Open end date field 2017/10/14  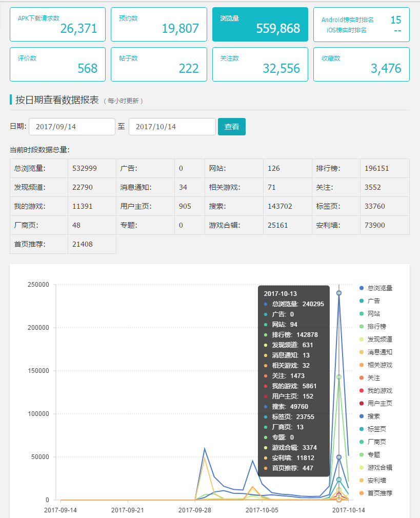tap(172, 127)
